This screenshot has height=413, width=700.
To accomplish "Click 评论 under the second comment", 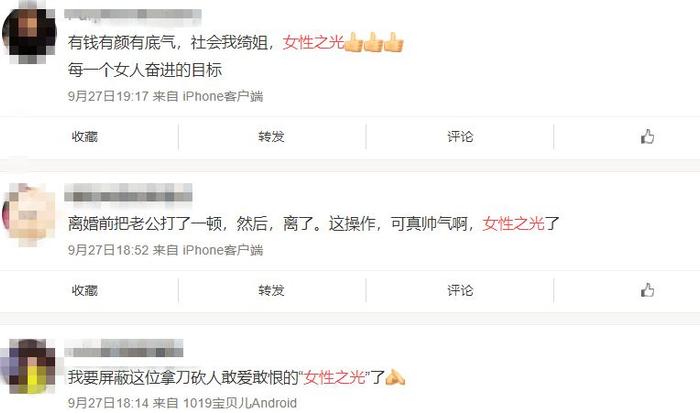I will click(x=460, y=290).
